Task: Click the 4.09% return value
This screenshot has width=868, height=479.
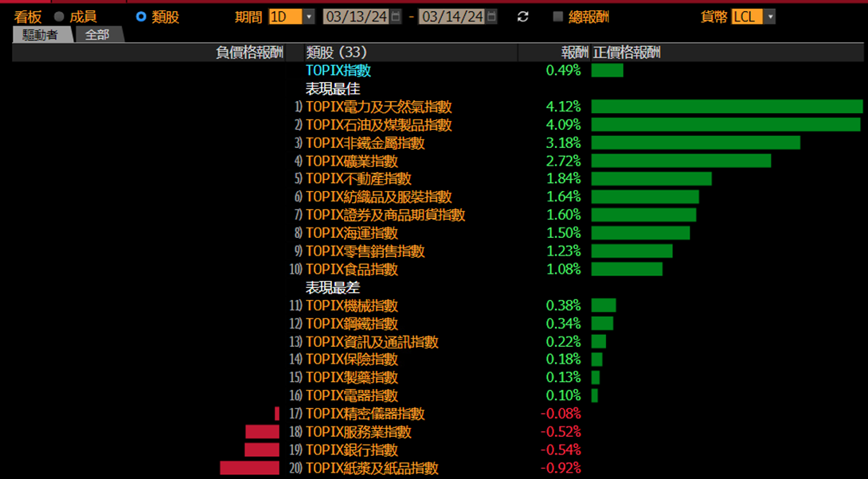Action: (x=564, y=124)
